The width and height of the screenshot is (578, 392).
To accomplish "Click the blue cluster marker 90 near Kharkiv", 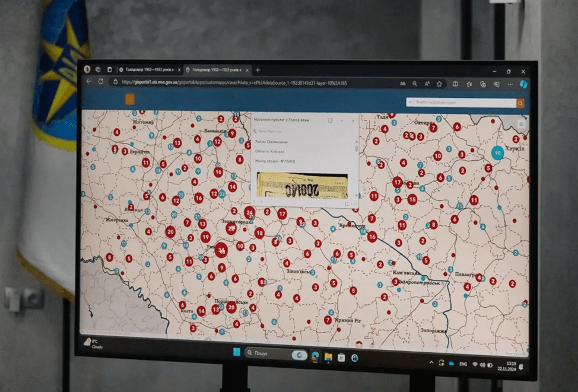I will click(497, 153).
